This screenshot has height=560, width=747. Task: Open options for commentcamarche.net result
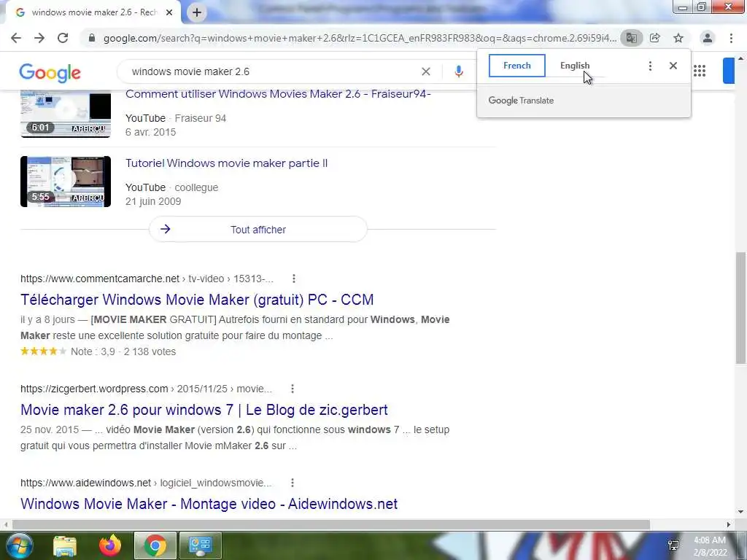(x=294, y=279)
